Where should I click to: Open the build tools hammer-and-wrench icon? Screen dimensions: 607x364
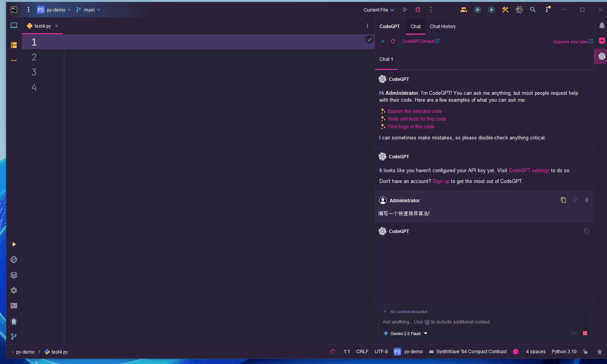click(505, 10)
